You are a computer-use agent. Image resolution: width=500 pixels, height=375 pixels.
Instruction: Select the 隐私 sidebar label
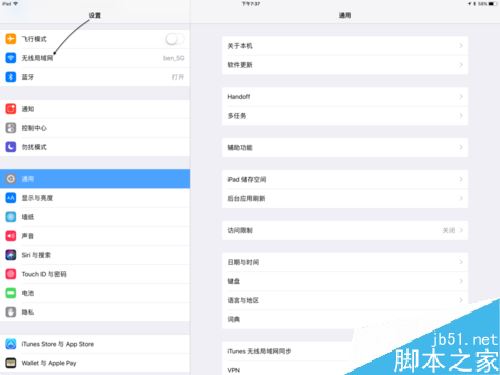[28, 312]
